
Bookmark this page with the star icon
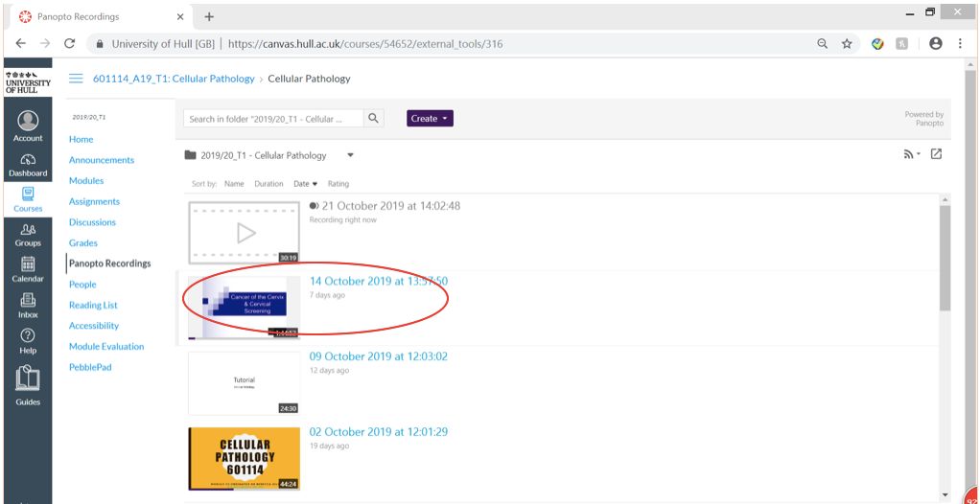(x=847, y=44)
